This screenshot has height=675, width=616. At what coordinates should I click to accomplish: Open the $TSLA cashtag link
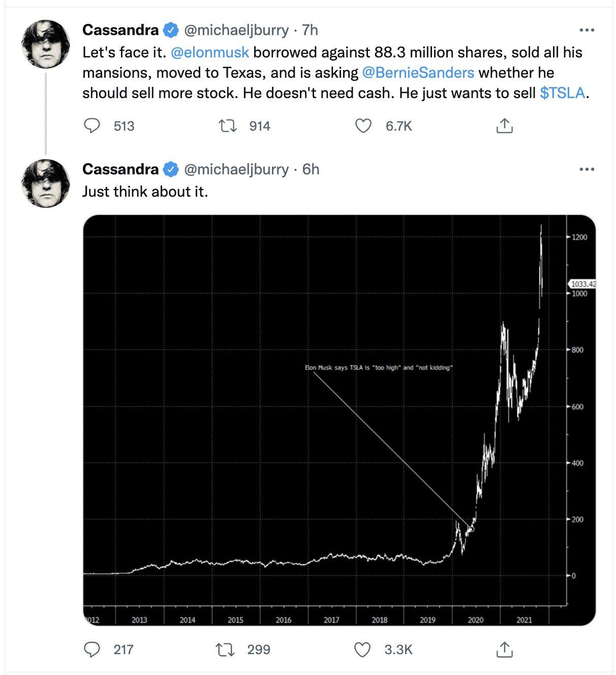coord(562,93)
